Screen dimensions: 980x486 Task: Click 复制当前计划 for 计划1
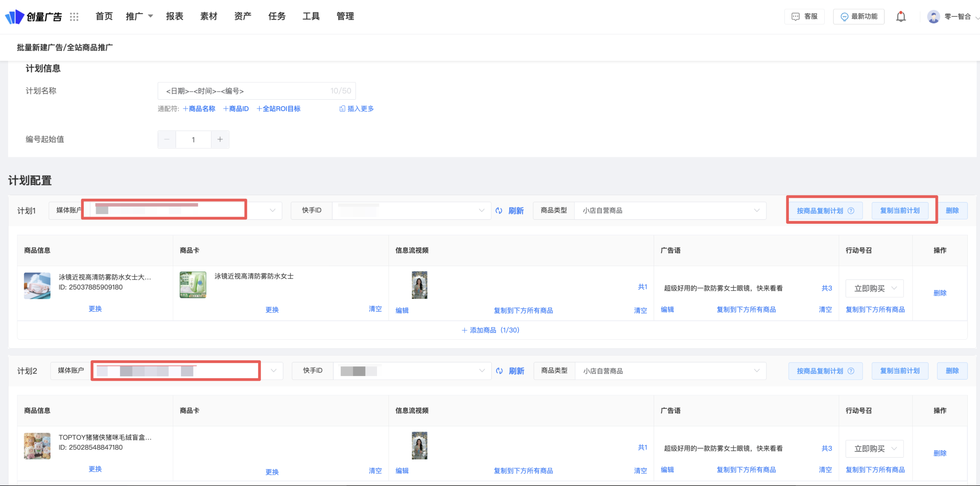pos(900,211)
